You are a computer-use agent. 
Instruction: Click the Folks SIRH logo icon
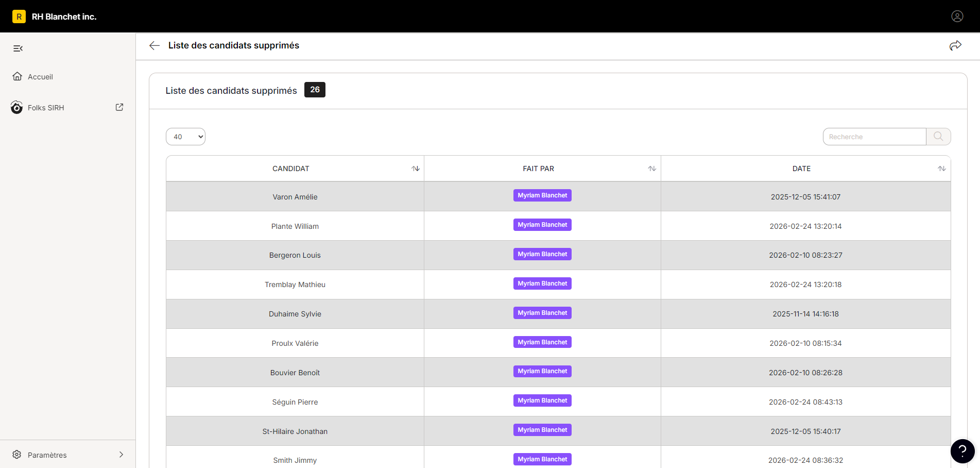[x=17, y=107]
